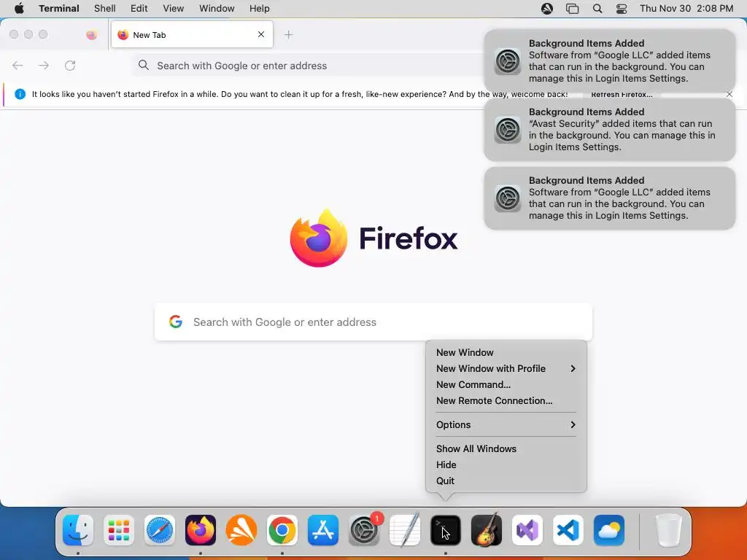Click the homepage Google search field
This screenshot has height=560, width=747.
coord(373,322)
